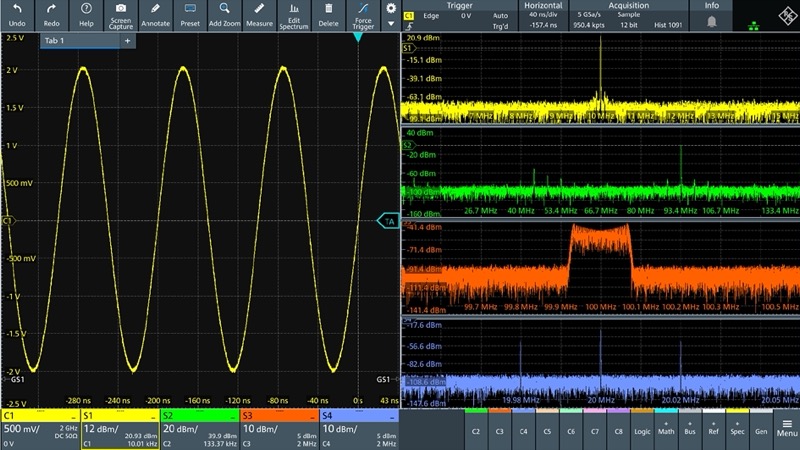
Task: Toggle channel C2 on
Action: (x=475, y=430)
